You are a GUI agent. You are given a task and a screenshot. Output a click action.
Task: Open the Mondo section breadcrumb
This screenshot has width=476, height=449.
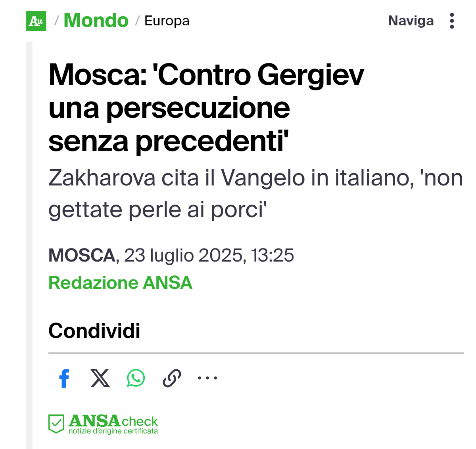[x=96, y=21]
